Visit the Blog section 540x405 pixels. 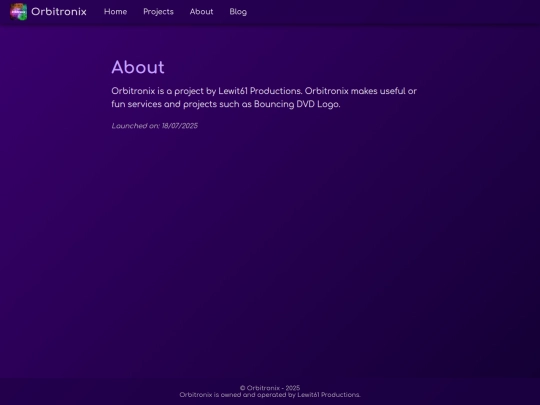(x=238, y=12)
